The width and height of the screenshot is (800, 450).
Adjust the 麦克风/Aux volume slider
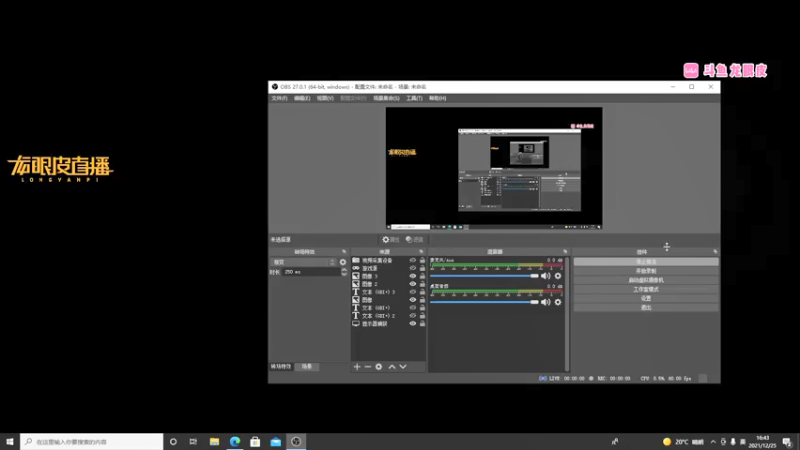pos(484,276)
